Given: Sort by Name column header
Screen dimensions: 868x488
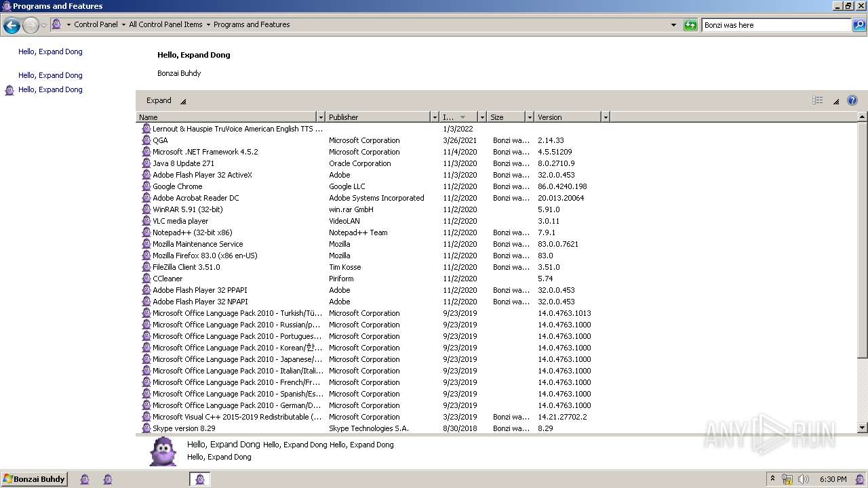Looking at the screenshot, I should [226, 117].
